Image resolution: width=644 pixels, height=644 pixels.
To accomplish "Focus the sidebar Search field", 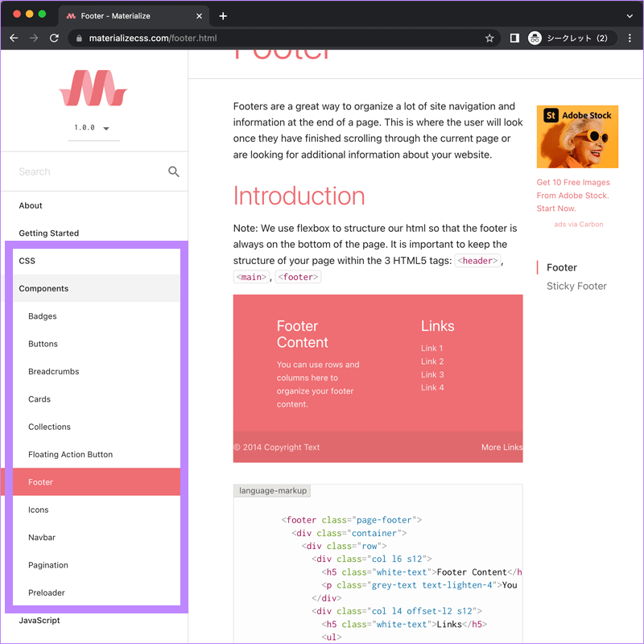I will (89, 171).
